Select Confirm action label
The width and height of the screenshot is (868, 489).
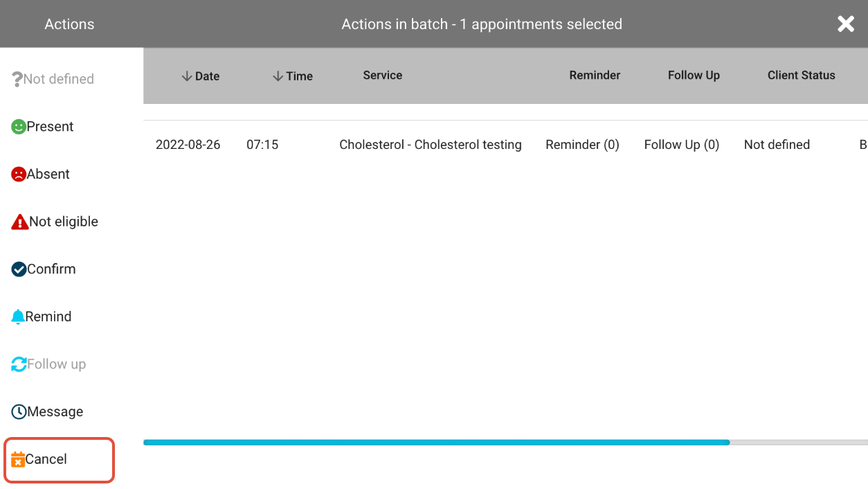(51, 269)
